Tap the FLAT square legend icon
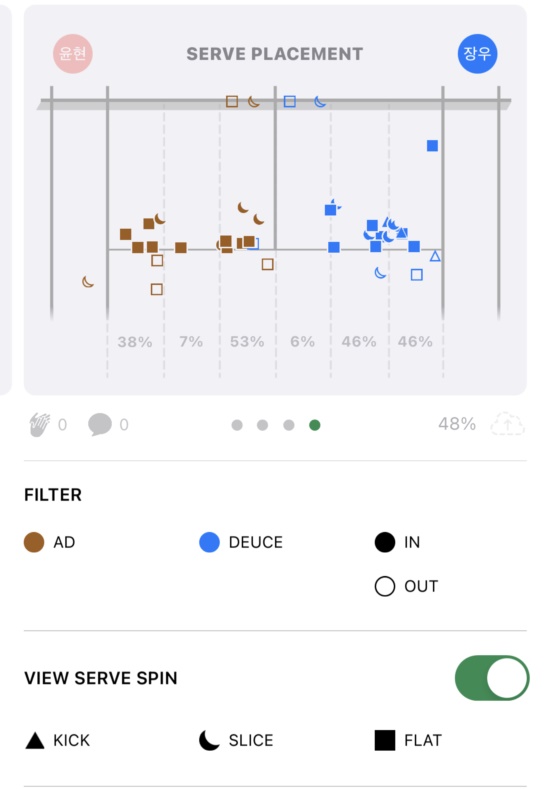 tap(385, 740)
